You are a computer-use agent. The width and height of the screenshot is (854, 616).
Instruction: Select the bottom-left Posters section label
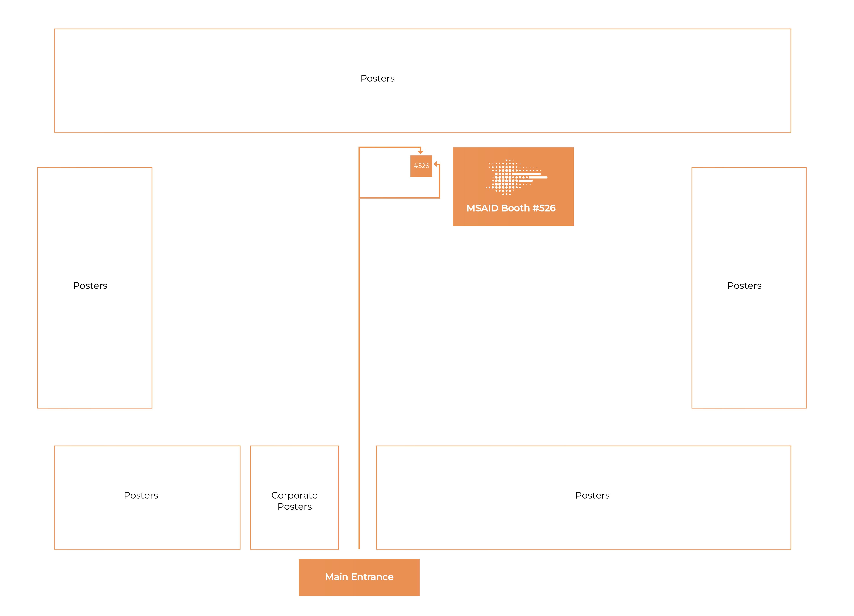141,495
